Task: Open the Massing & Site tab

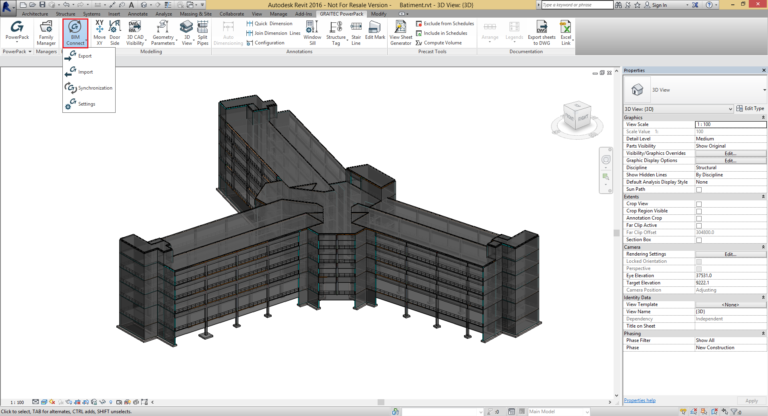Action: coord(195,14)
